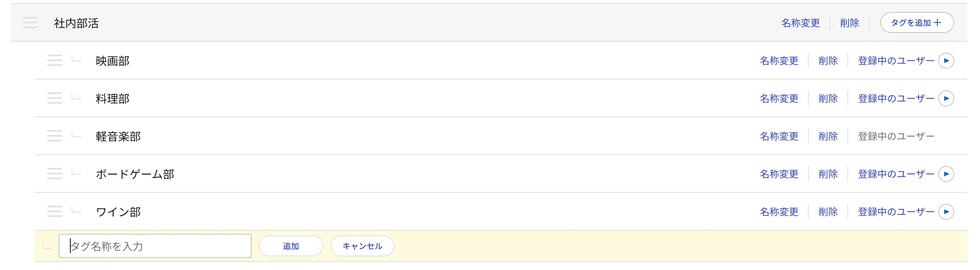
Task: Click the drag handle icon for 軽音楽部
Action: click(x=55, y=136)
